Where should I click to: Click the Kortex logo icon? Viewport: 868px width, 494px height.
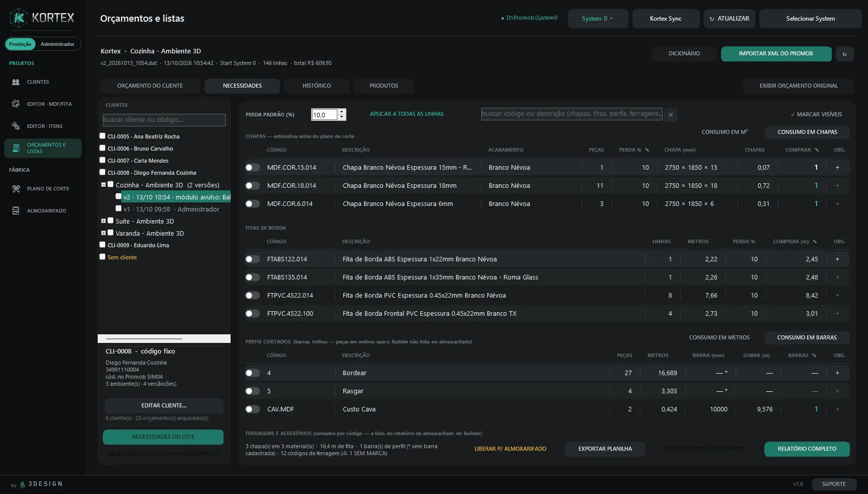pyautogui.click(x=19, y=18)
